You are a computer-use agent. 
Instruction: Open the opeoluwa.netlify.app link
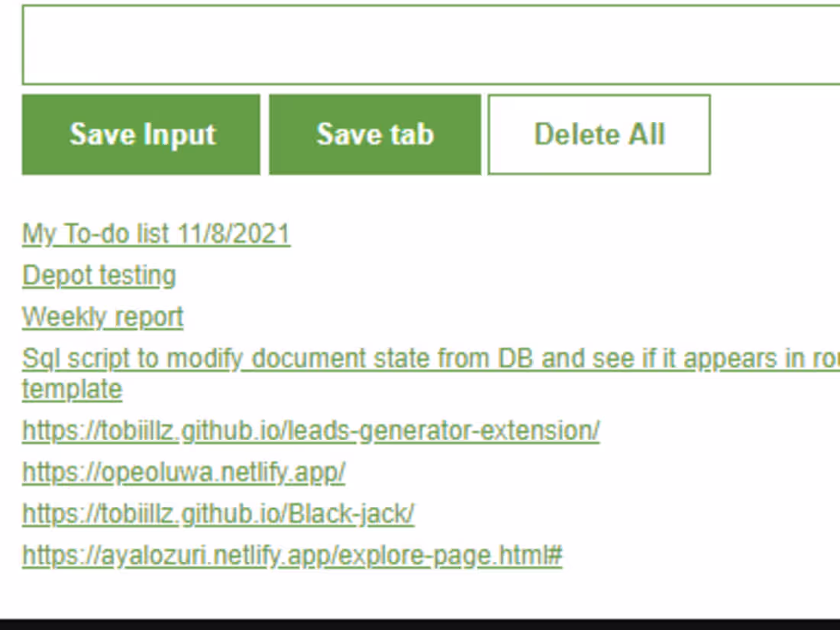click(x=183, y=472)
